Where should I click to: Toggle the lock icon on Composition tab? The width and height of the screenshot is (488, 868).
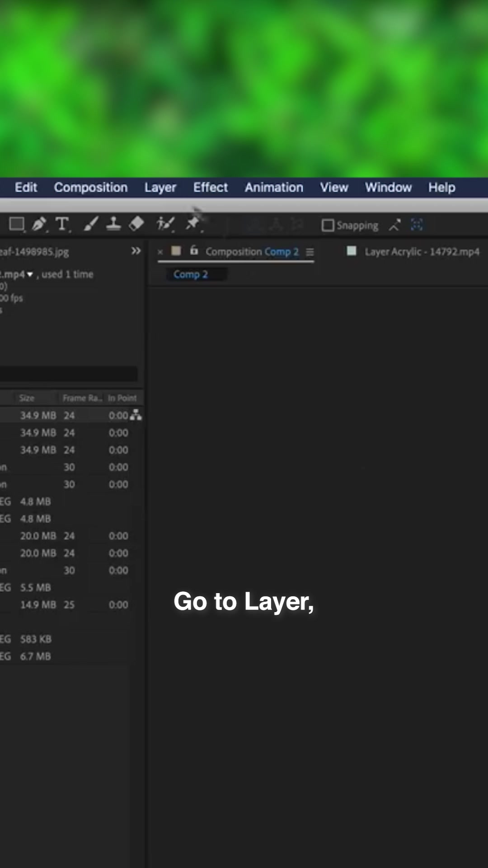tap(194, 250)
